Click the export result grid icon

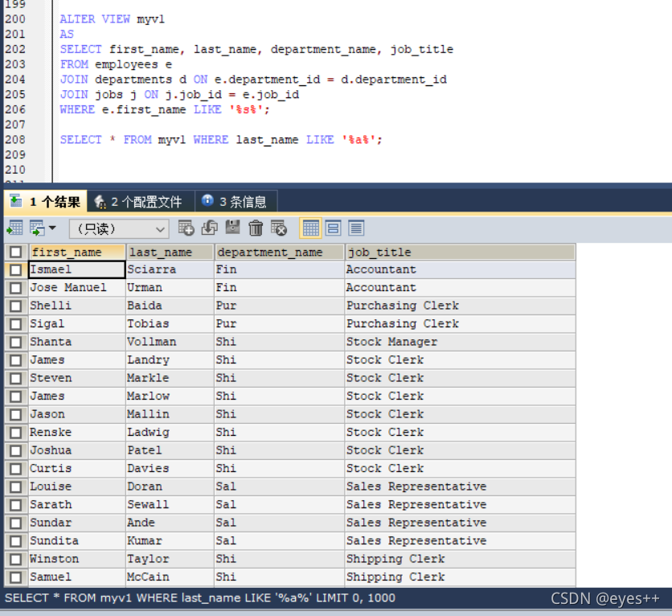14,228
